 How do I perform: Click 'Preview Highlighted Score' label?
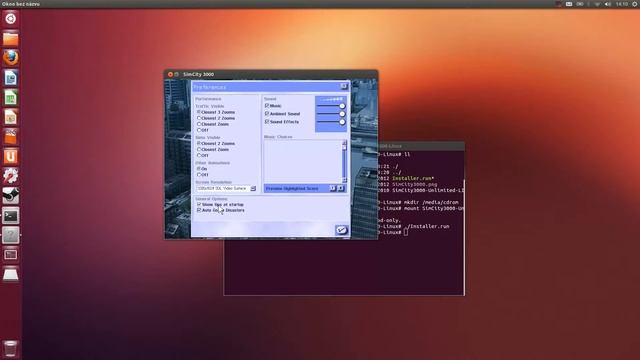coord(292,189)
